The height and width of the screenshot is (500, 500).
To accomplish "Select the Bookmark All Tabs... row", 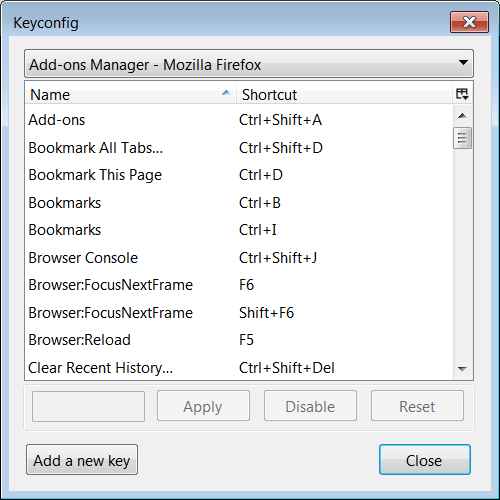I will pyautogui.click(x=239, y=147).
